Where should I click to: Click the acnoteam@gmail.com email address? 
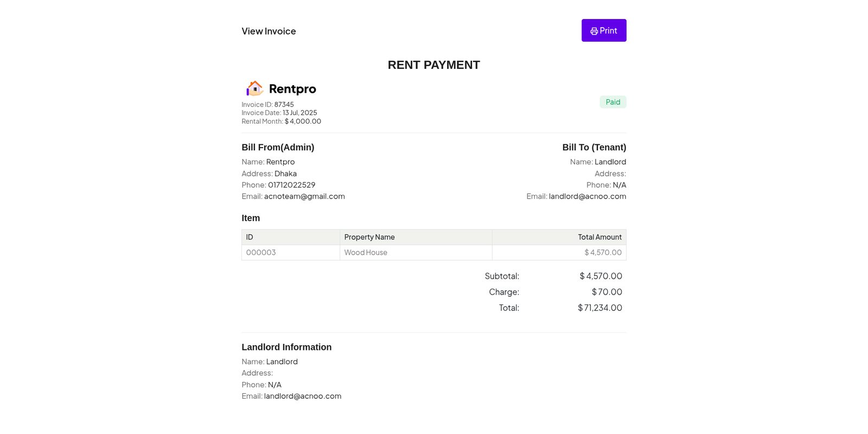click(304, 196)
